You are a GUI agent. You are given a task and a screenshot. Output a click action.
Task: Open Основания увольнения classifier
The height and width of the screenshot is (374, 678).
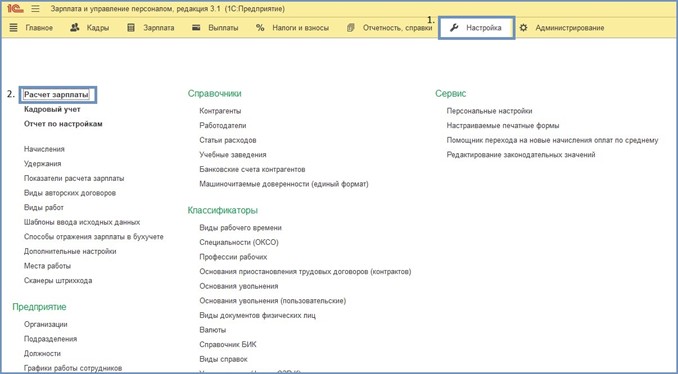coord(239,286)
